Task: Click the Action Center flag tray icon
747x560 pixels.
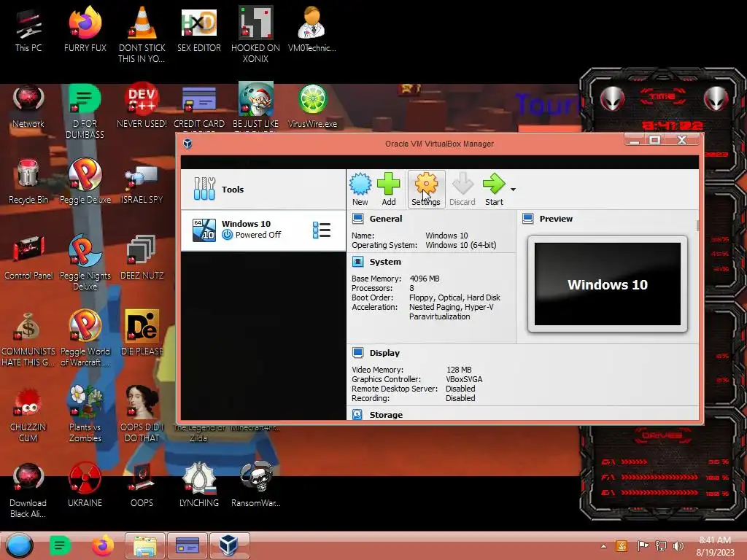Action: (643, 545)
